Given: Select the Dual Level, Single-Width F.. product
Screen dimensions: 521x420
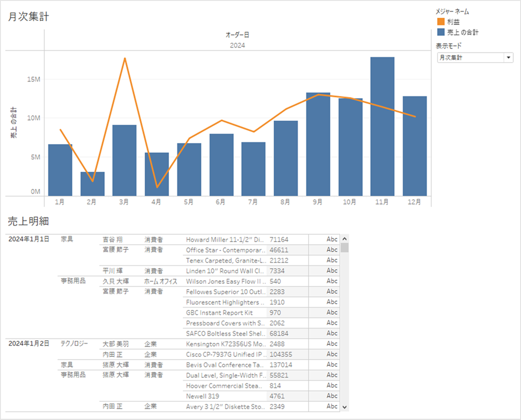Looking at the screenshot, I should pyautogui.click(x=226, y=376).
